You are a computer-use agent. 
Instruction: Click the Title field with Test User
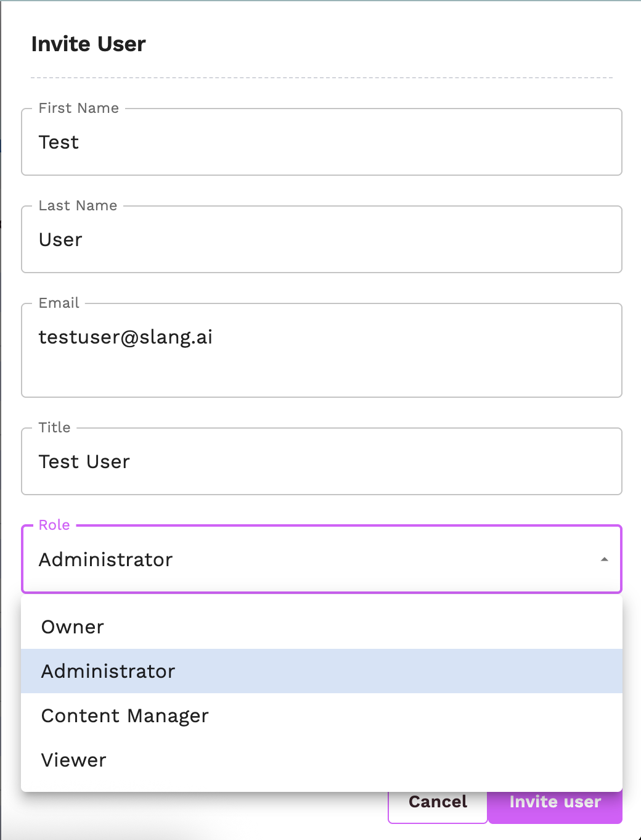click(x=320, y=462)
